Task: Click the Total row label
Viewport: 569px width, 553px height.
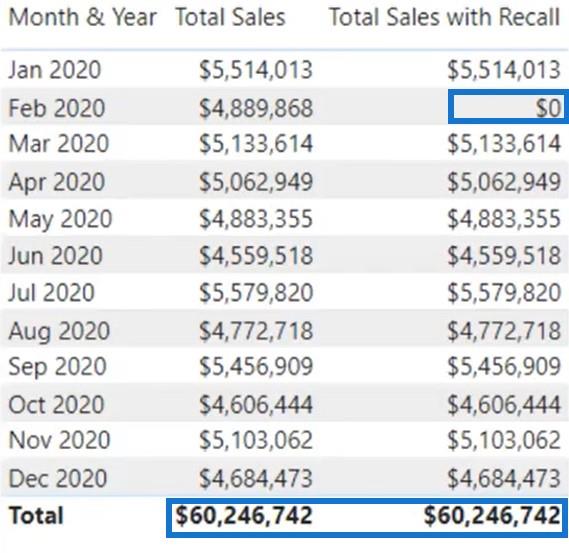Action: coord(36,516)
